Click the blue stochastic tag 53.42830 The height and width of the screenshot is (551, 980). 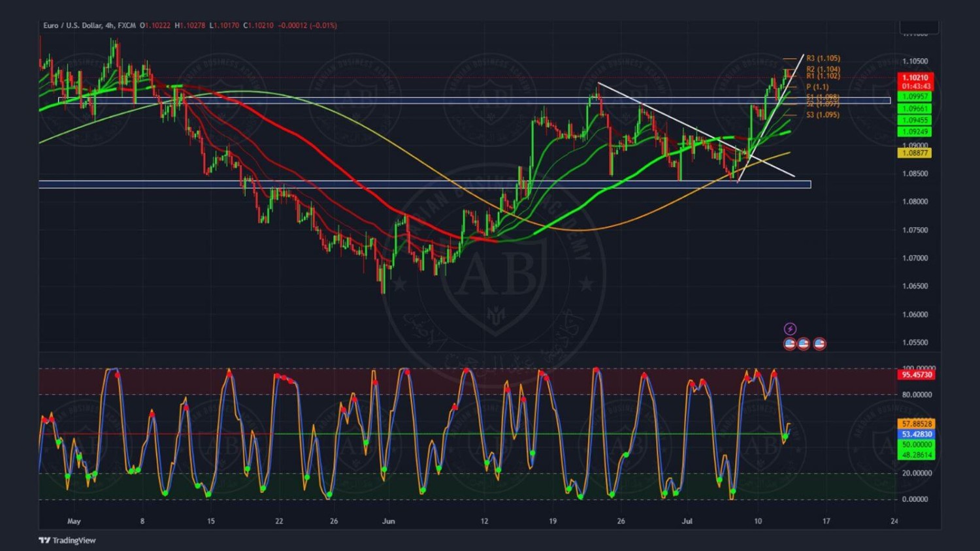(x=917, y=434)
